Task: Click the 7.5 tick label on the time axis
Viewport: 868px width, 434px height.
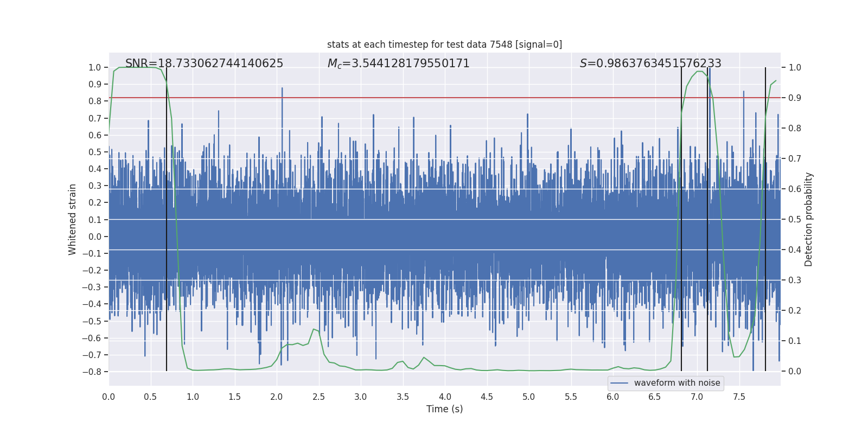Action: [x=739, y=397]
